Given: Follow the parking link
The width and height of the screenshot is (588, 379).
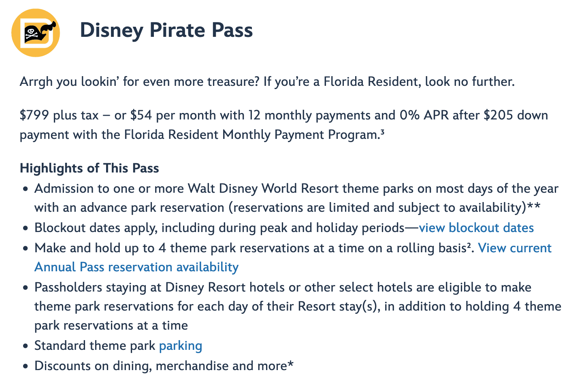Looking at the screenshot, I should 181,346.
